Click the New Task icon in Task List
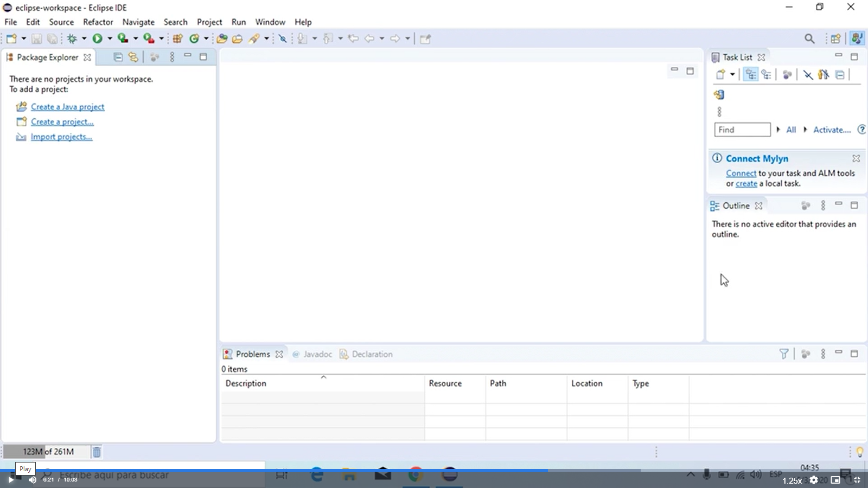Viewport: 868px width, 488px height. pyautogui.click(x=720, y=75)
